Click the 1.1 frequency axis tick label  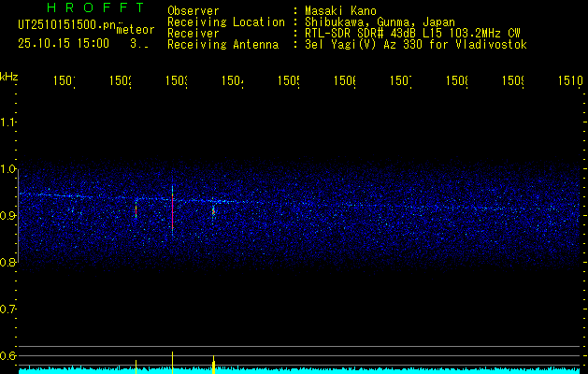(8, 122)
